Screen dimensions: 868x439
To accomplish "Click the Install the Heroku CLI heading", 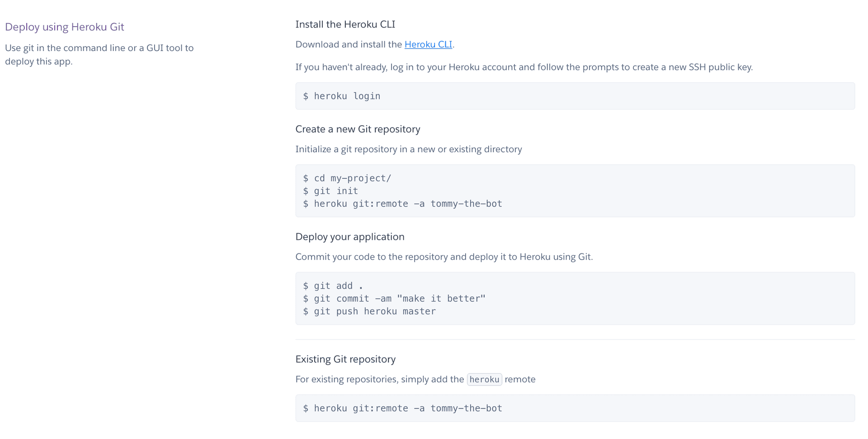I will point(345,24).
